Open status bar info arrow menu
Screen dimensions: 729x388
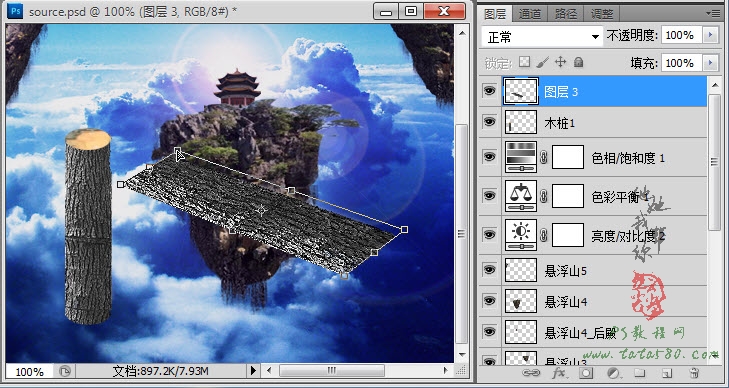[253, 371]
